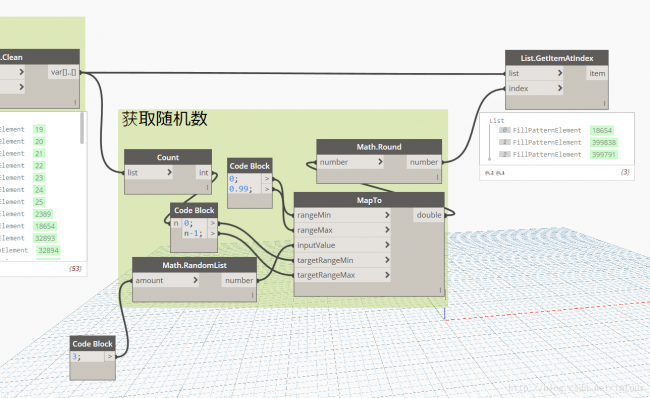Click the 3; value in bottom Code Block
Screen dimensions: 650x398
pos(76,357)
